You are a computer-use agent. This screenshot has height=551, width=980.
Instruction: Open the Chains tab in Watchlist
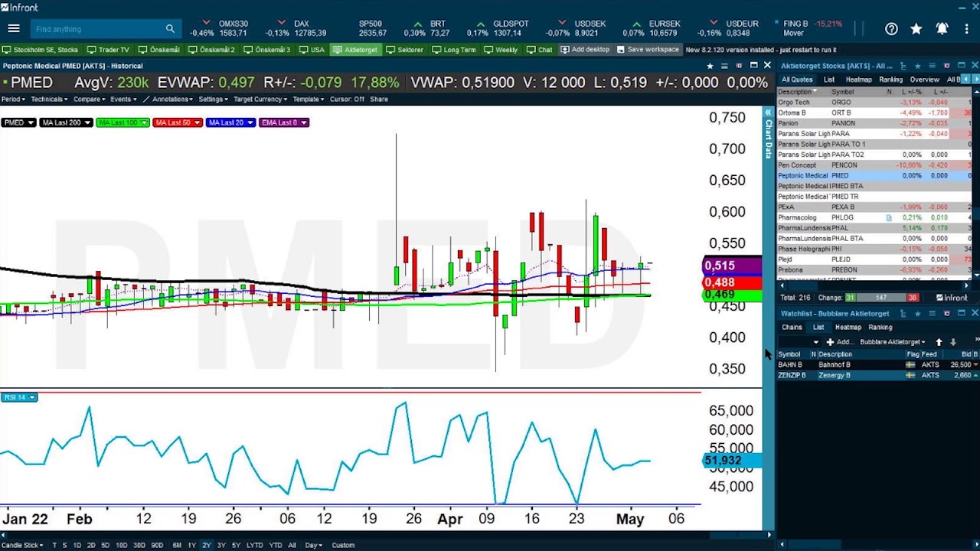point(792,328)
